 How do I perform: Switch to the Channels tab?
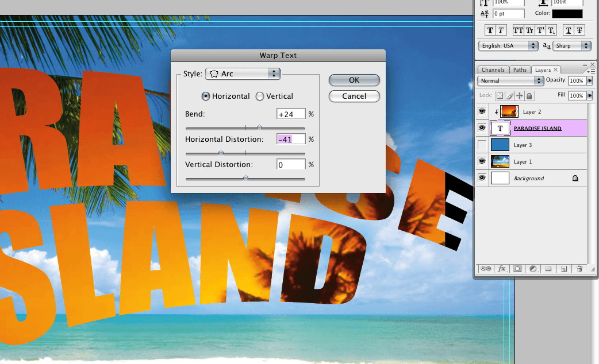coord(493,70)
